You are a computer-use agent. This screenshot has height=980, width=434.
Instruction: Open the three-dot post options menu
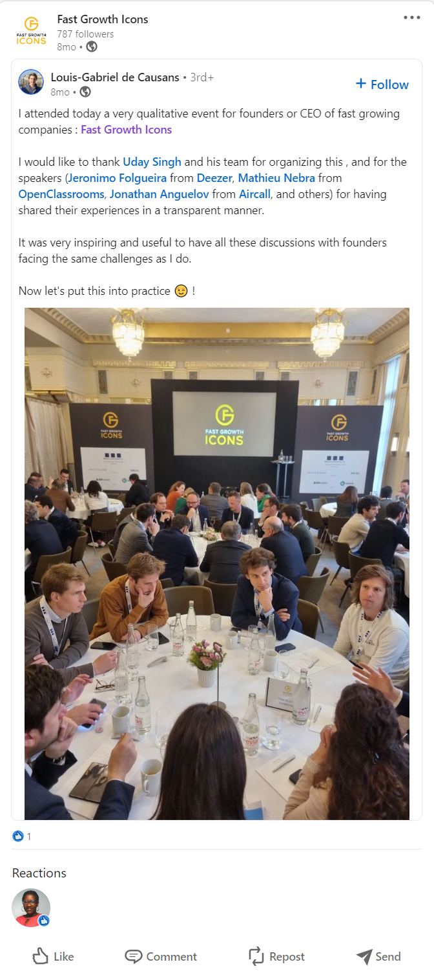pyautogui.click(x=411, y=17)
